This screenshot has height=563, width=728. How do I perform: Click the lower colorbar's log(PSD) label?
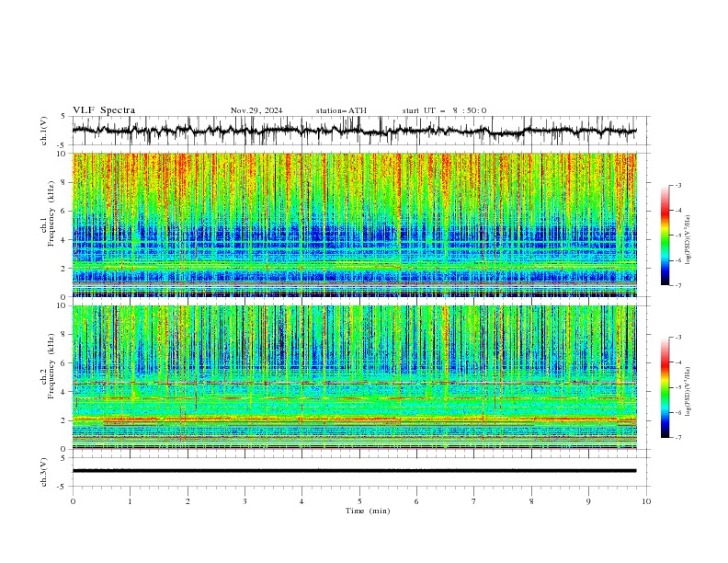(x=688, y=392)
